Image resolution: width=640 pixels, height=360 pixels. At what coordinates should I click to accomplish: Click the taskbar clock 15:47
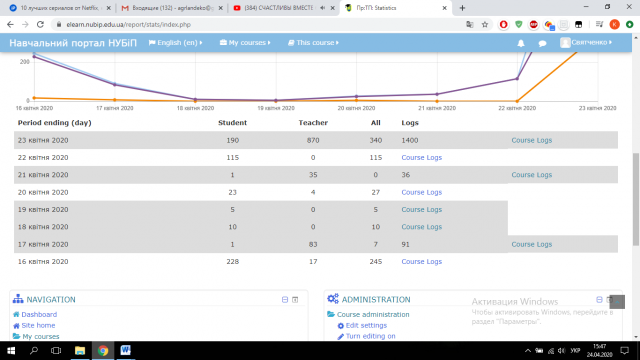599,347
